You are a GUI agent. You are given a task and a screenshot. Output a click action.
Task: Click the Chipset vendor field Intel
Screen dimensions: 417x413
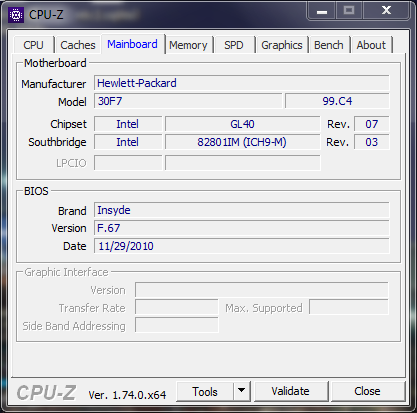click(x=128, y=124)
